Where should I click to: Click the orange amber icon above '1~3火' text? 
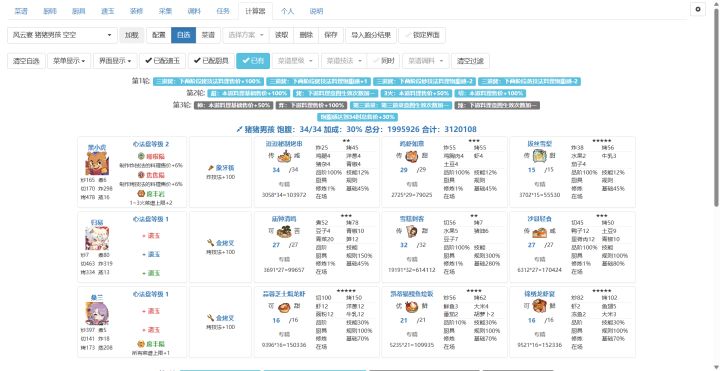click(x=141, y=194)
